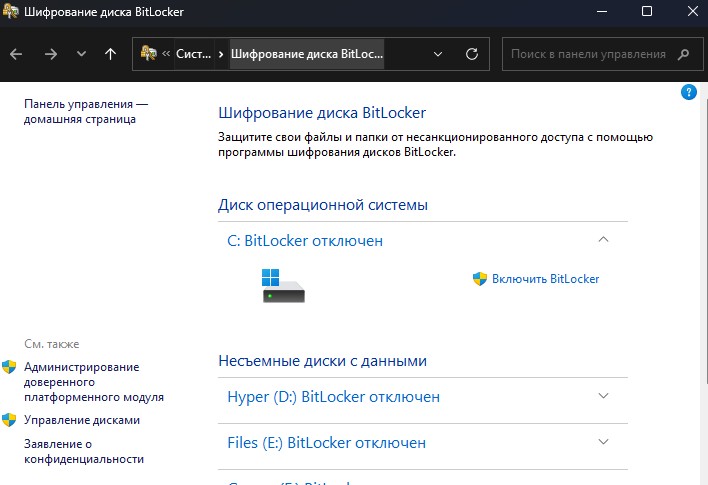Select the 'Шифрование диска BitLoc...' breadcrumb
Viewport: 708px width, 485px height.
coord(307,54)
